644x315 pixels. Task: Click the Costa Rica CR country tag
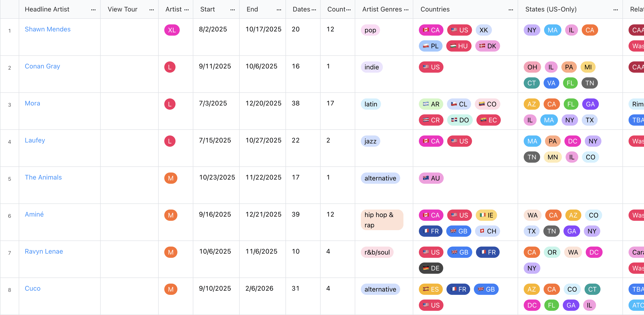click(431, 120)
